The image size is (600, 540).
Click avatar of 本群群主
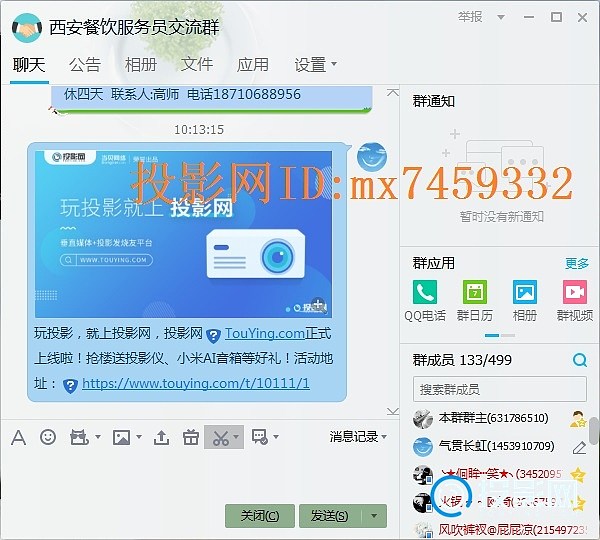tap(423, 419)
